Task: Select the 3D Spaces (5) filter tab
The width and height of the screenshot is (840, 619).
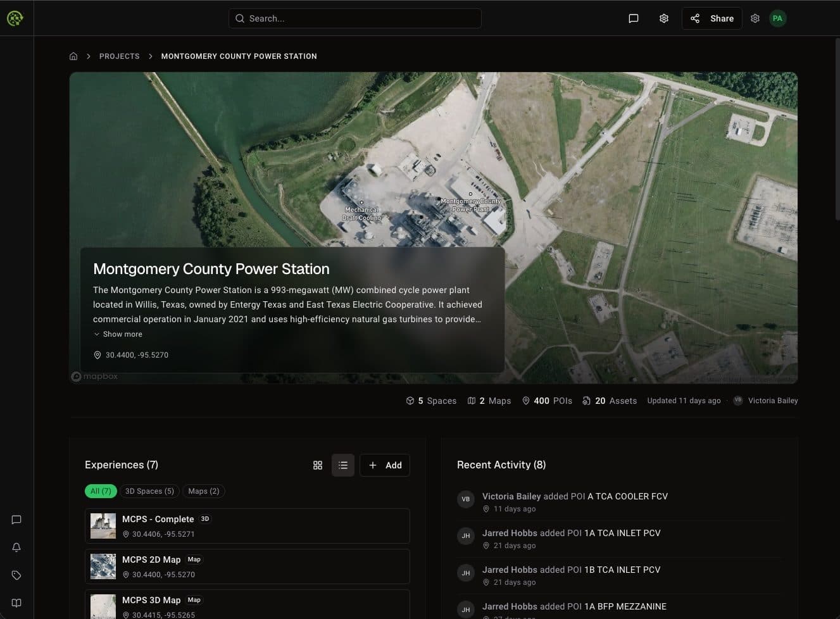Action: (x=149, y=491)
